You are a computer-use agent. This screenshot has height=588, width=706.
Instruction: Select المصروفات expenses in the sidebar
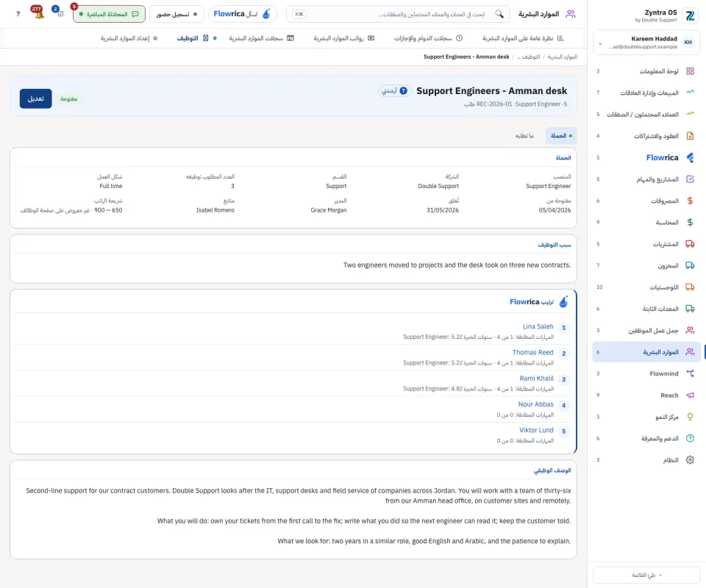[x=646, y=201]
